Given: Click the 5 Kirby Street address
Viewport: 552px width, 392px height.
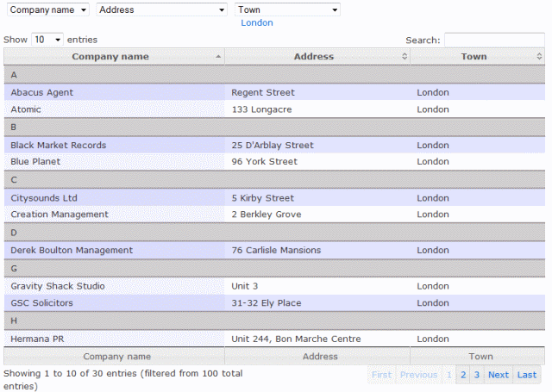Looking at the screenshot, I should pyautogui.click(x=317, y=198).
